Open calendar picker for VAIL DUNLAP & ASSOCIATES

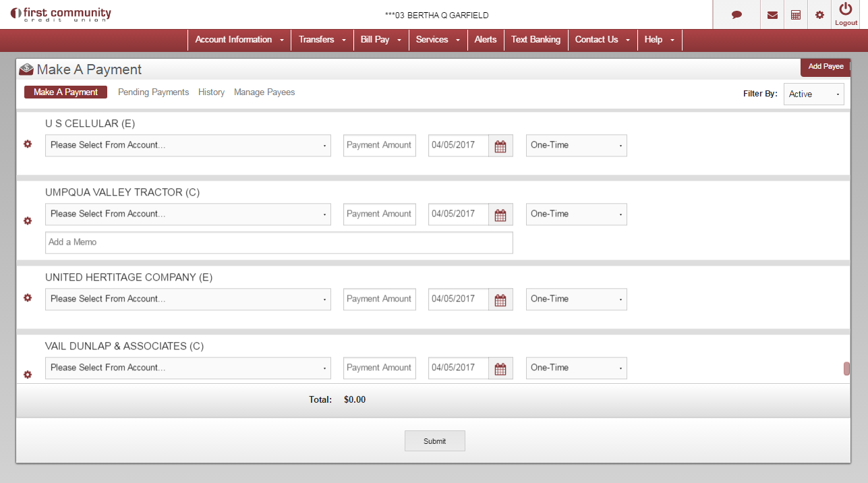pyautogui.click(x=500, y=368)
